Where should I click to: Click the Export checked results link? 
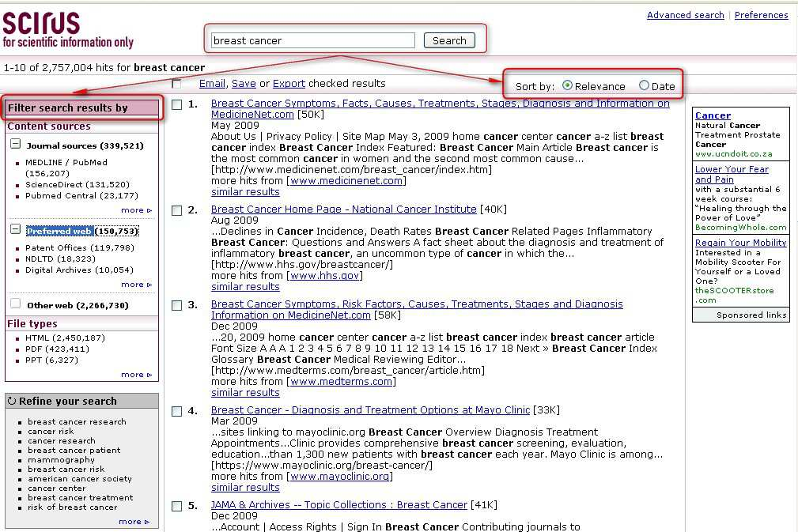tap(289, 84)
